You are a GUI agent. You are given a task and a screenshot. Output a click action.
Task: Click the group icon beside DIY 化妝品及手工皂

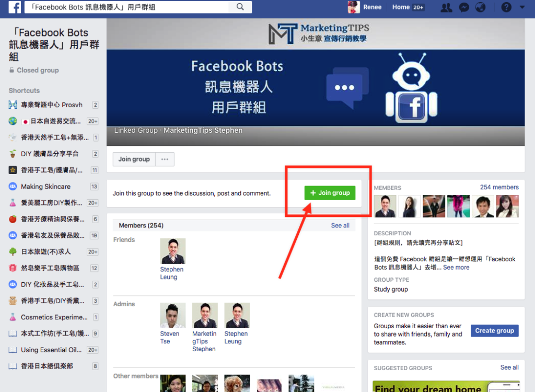tap(13, 284)
